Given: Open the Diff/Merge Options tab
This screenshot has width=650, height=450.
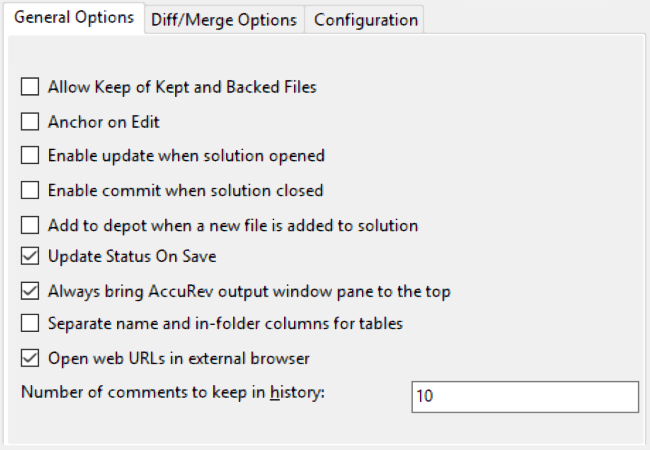Looking at the screenshot, I should tap(224, 20).
